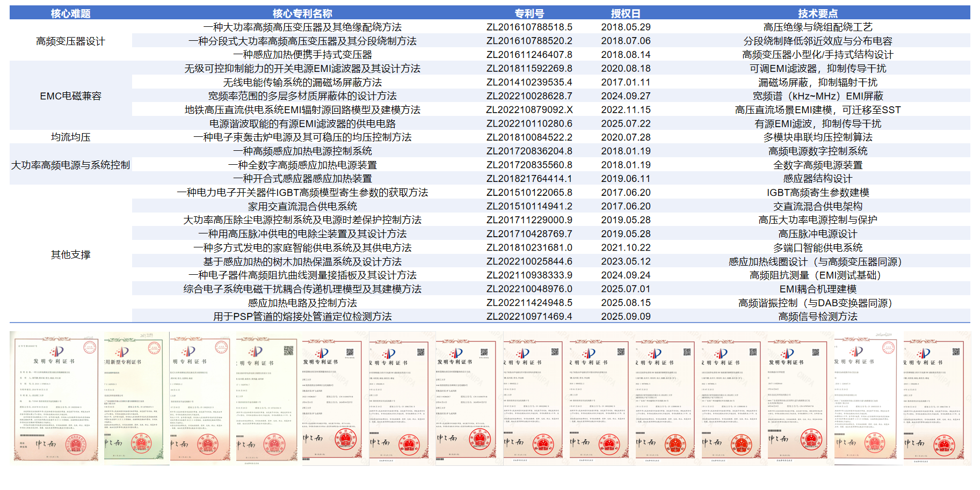Image resolution: width=980 pixels, height=490 pixels.
Task: Click key point 多端口智能供电系统
Action: [x=818, y=248]
